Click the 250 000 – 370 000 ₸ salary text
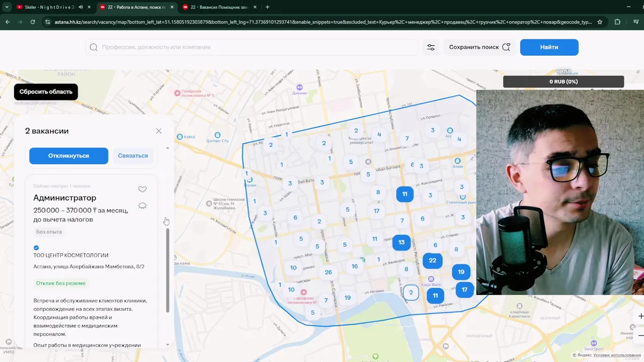Screen dimensions: 644x362 pos(80,215)
